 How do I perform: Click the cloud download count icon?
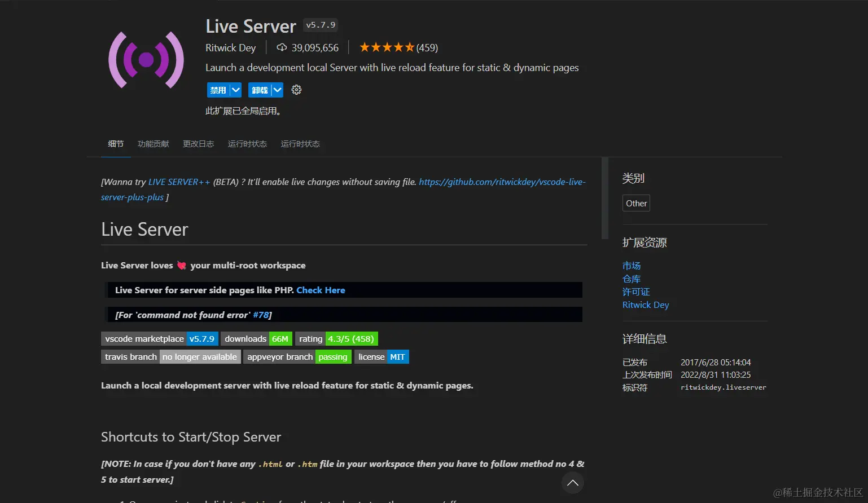pyautogui.click(x=282, y=48)
